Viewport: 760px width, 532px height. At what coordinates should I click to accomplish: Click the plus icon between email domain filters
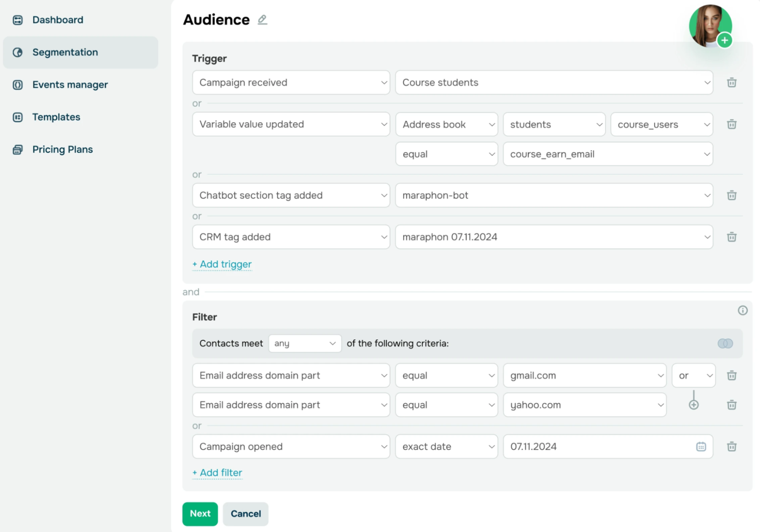coord(694,404)
